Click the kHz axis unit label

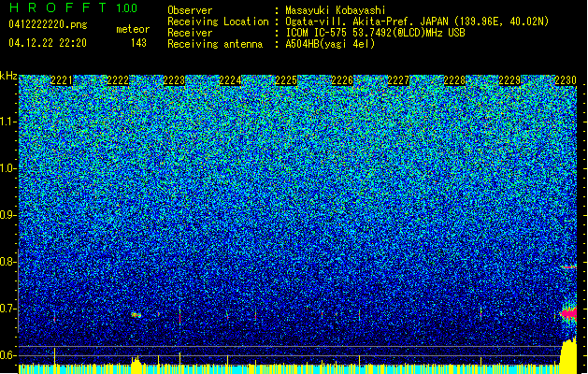click(x=8, y=76)
